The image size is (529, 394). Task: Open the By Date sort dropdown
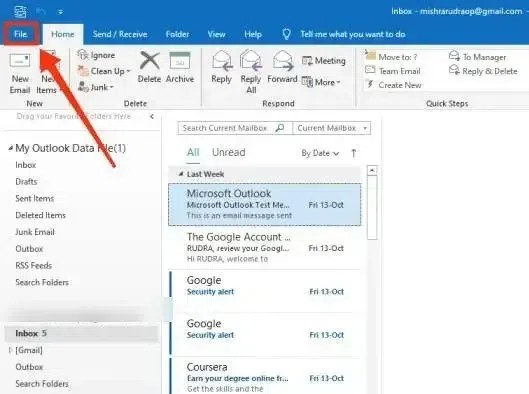(320, 153)
